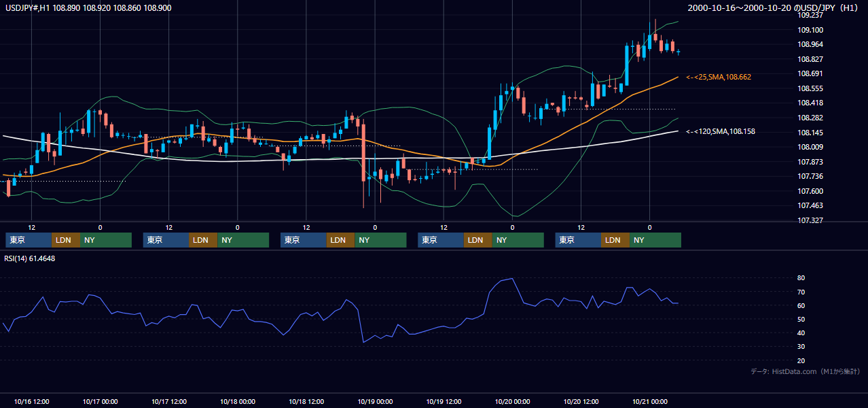
Task: Select the 25 SMA 108.662 label
Action: pyautogui.click(x=719, y=78)
